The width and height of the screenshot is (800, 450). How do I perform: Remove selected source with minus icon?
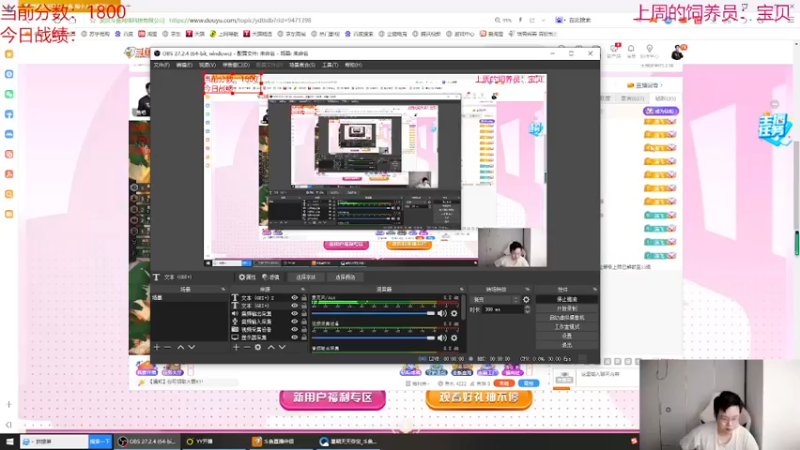(246, 347)
